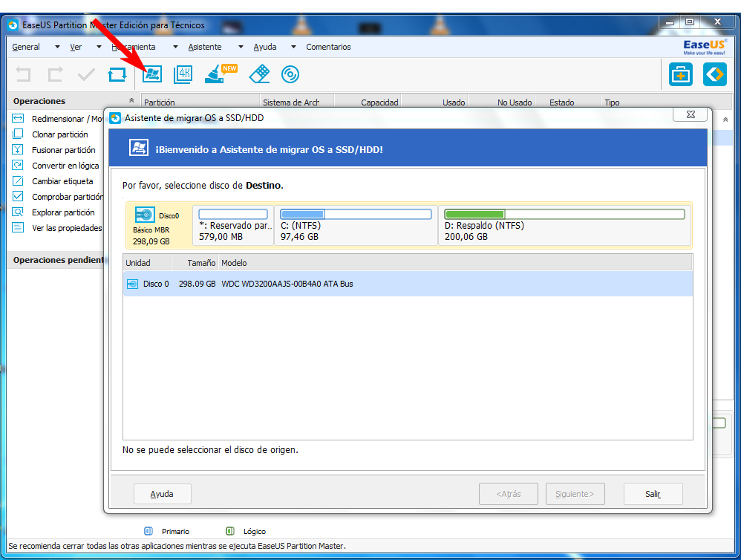The height and width of the screenshot is (560, 741).
Task: Click the Tipo column header
Action: (666, 102)
